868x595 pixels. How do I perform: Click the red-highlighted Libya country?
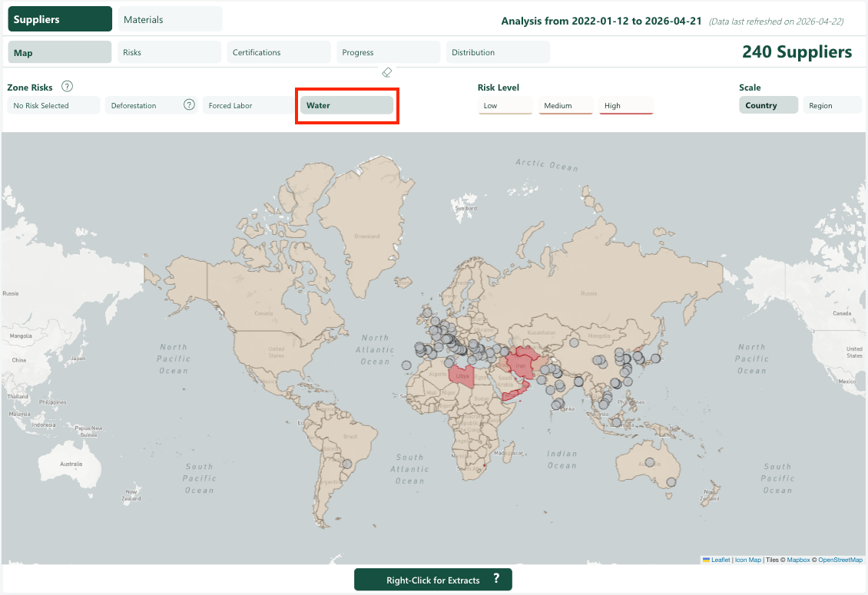click(462, 376)
